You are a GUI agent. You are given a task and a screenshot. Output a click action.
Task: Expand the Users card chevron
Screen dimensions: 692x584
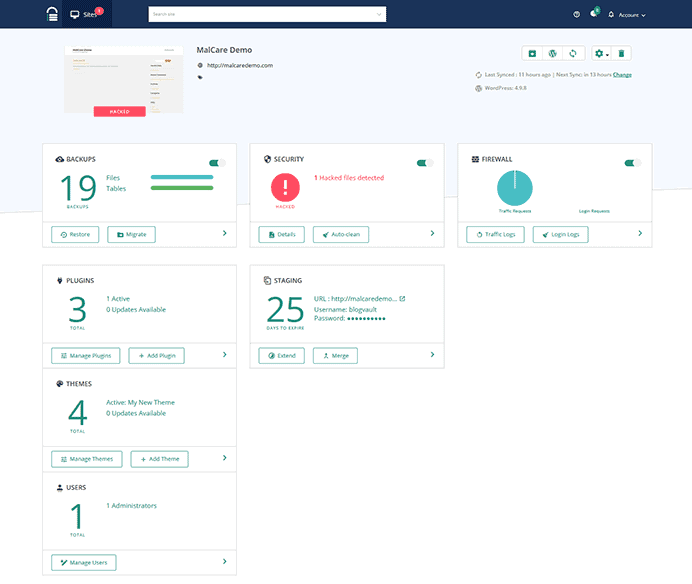(x=225, y=561)
